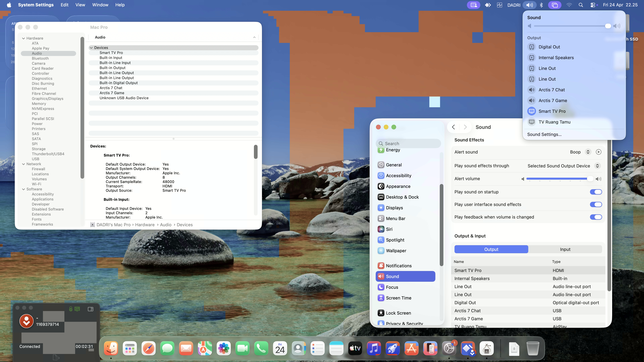The image size is (644, 362).
Task: Open Apple TV app in Dock
Action: (355, 348)
